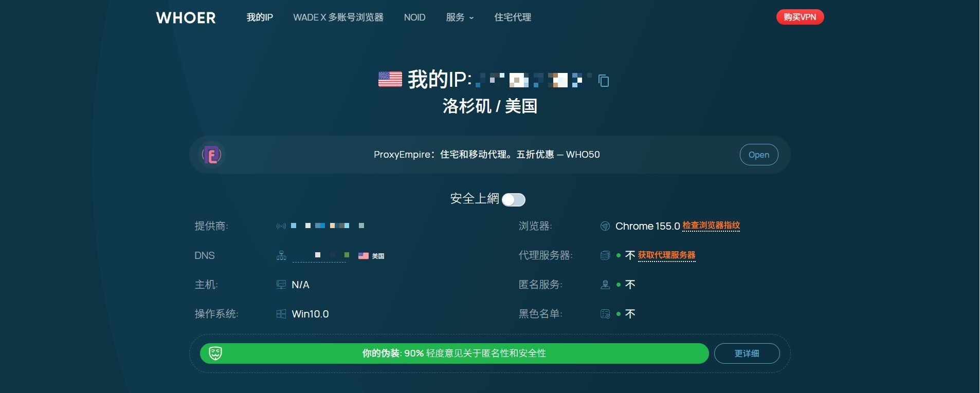This screenshot has height=393, width=980.
Task: Click the ProxyEmpire logo icon
Action: pos(212,155)
